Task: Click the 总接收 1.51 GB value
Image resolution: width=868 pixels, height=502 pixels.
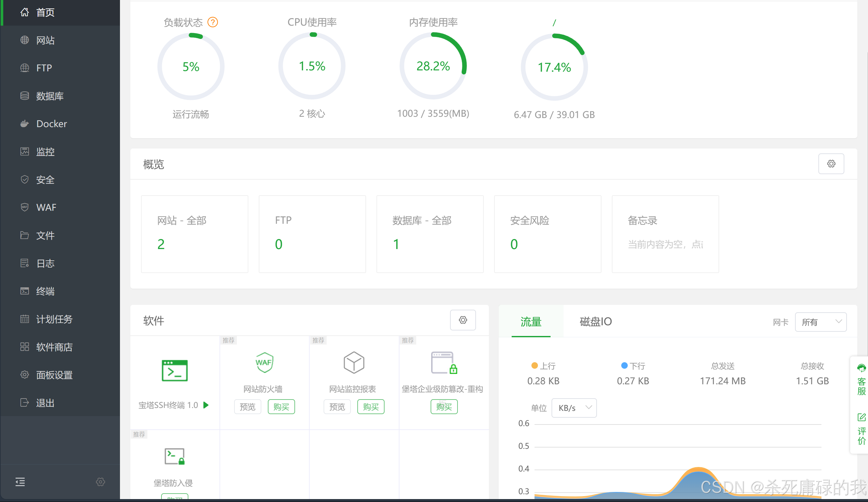Action: coord(812,381)
